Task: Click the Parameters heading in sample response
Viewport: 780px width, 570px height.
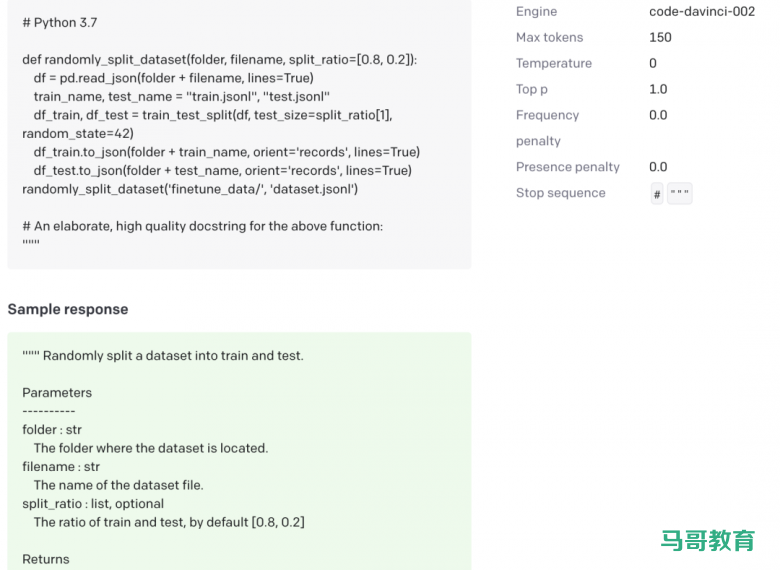Action: (x=57, y=392)
